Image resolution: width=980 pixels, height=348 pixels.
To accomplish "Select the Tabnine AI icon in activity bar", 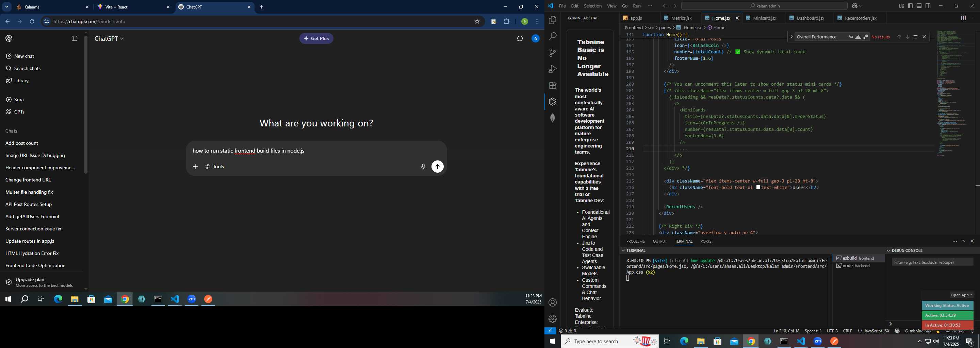I will pyautogui.click(x=552, y=102).
